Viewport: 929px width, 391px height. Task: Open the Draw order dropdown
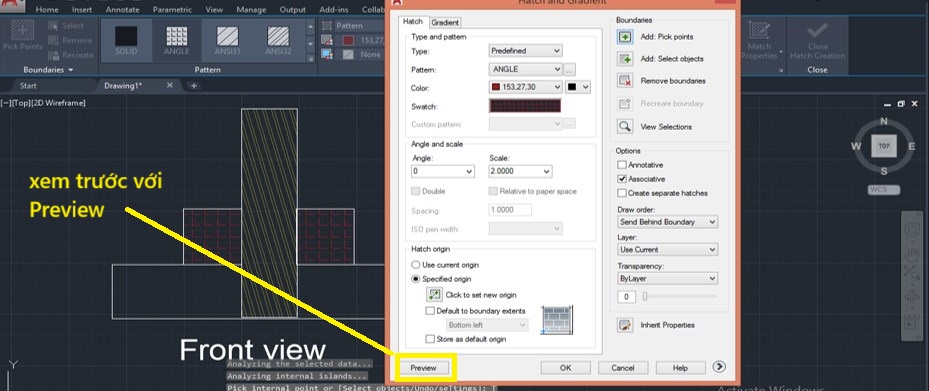(x=667, y=222)
